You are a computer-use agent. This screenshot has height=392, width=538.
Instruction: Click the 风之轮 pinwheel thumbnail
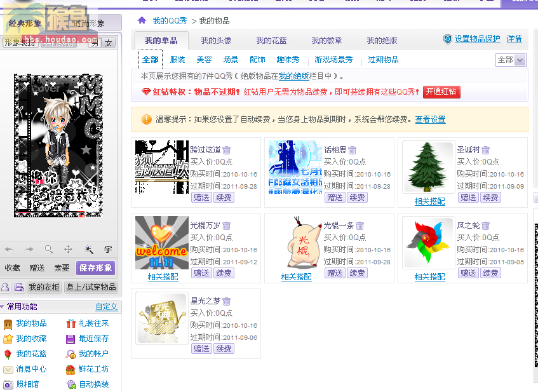[x=428, y=242]
